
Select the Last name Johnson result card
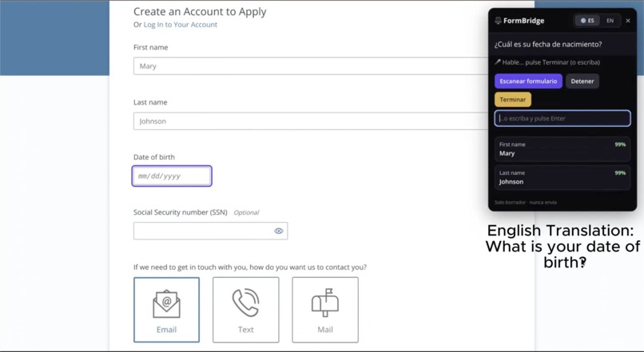563,177
